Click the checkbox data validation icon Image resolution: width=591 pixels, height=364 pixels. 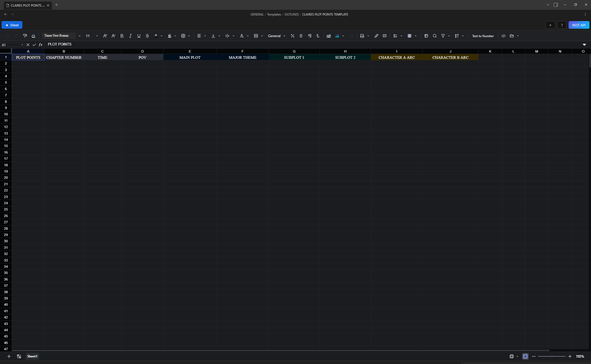click(395, 36)
